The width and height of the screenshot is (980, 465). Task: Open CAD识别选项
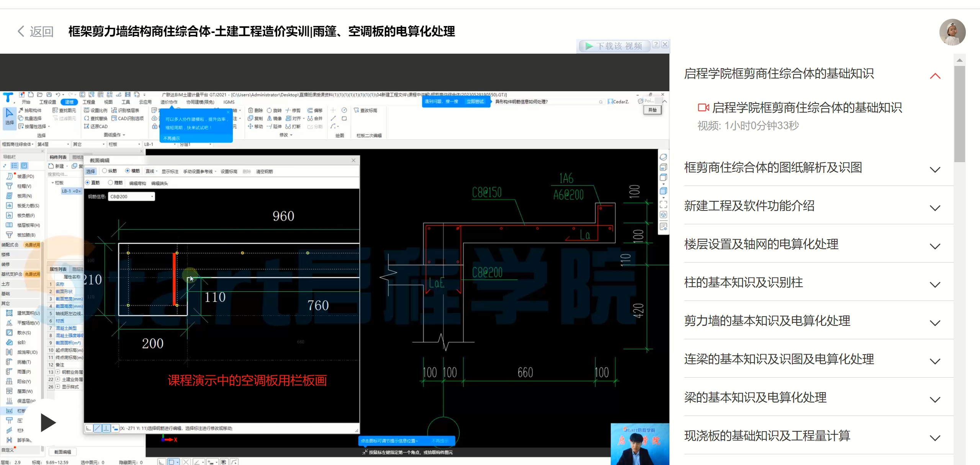tap(128, 118)
